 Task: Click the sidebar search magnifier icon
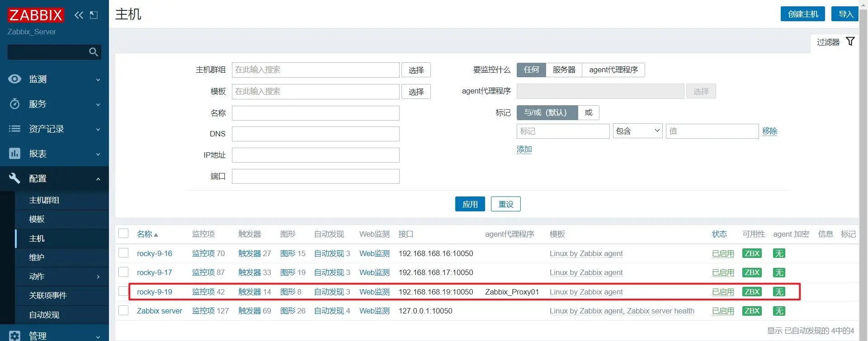[x=94, y=52]
